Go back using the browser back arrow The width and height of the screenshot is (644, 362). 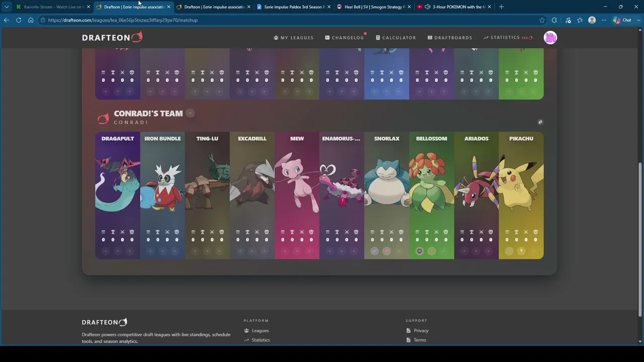(7, 20)
